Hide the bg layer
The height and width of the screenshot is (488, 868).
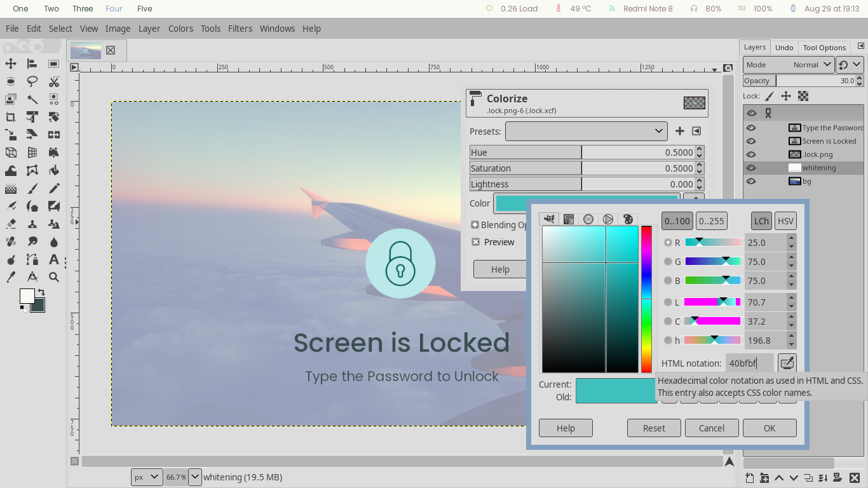pyautogui.click(x=751, y=181)
